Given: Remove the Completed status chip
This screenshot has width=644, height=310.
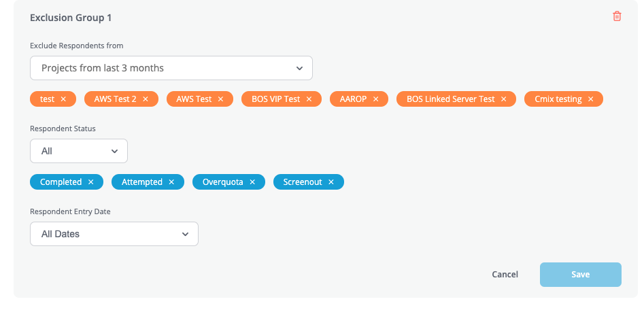Looking at the screenshot, I should click(x=90, y=182).
